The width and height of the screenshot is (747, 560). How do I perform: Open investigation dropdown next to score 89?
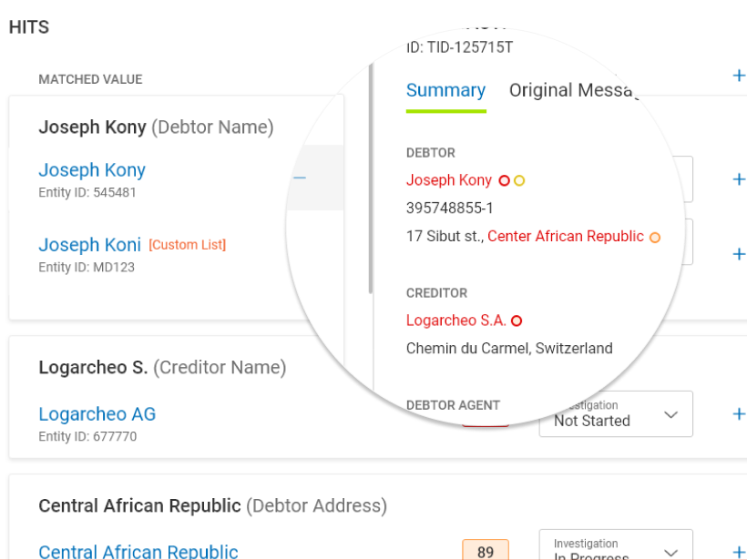pos(616,546)
